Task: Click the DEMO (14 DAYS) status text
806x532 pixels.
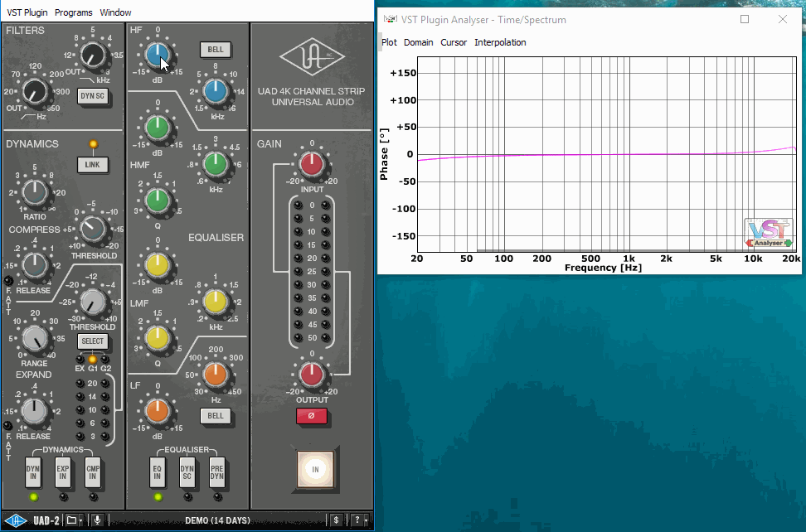Action: click(218, 520)
